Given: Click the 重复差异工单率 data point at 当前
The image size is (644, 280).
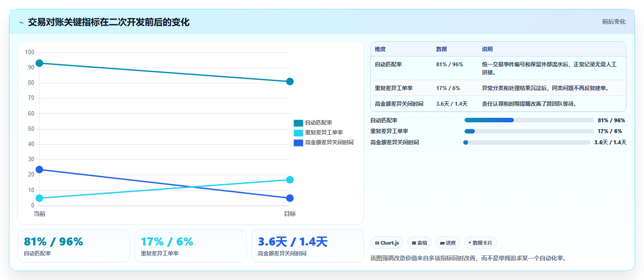Looking at the screenshot, I should click(39, 198).
